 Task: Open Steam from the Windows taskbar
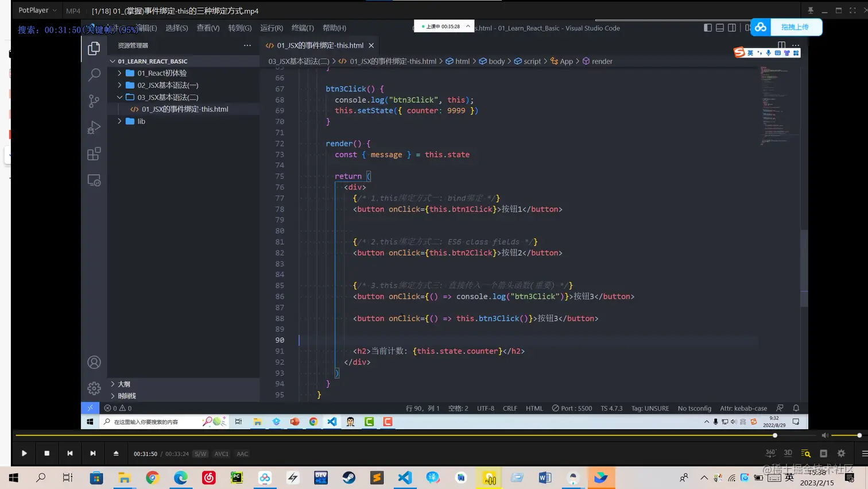tap(349, 478)
